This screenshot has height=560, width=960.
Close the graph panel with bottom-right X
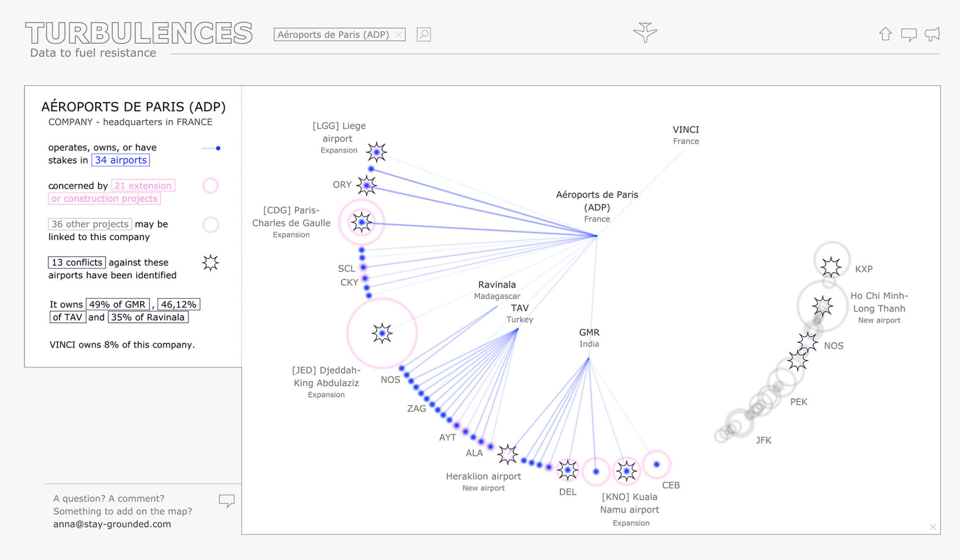pos(933,527)
